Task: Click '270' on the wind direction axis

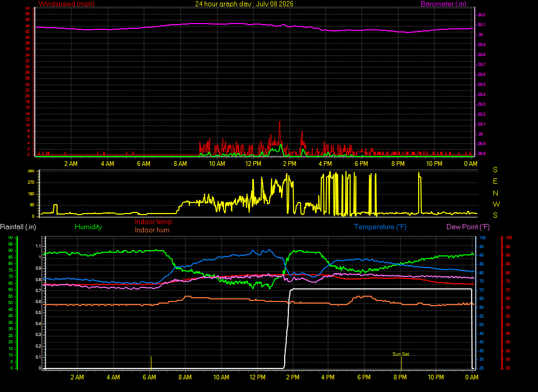Action: [31, 182]
